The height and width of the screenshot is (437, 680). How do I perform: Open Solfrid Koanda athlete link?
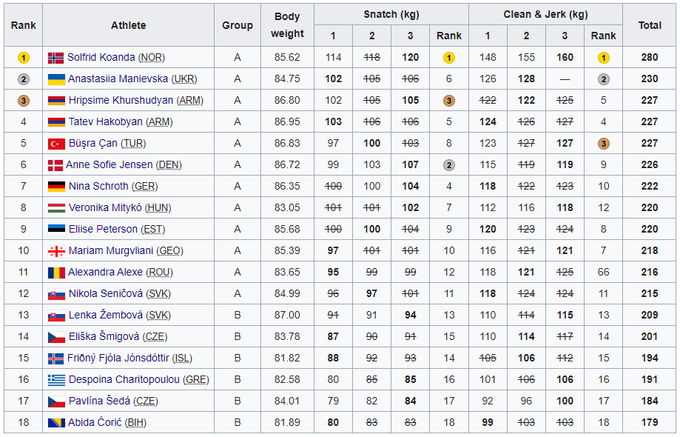coord(101,57)
